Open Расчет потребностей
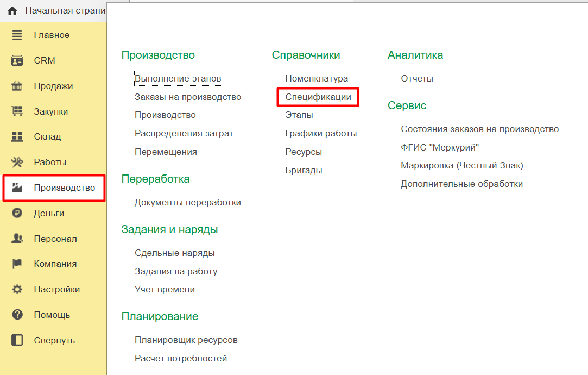588x375 pixels. (181, 359)
